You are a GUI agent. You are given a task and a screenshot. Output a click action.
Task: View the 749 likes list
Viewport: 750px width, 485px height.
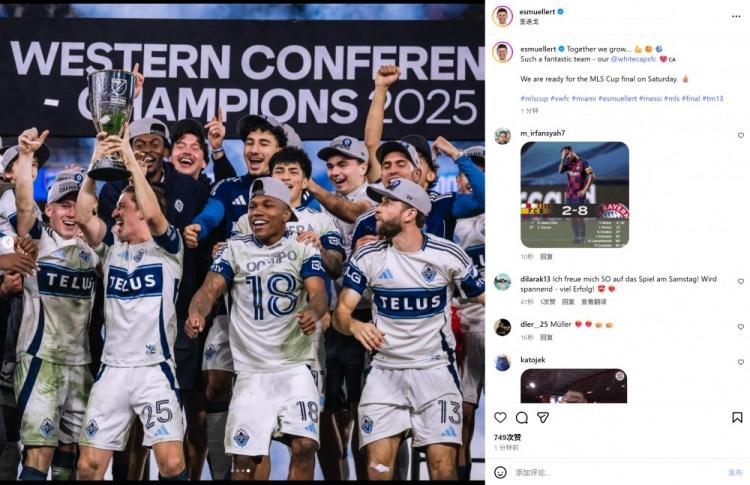[508, 437]
